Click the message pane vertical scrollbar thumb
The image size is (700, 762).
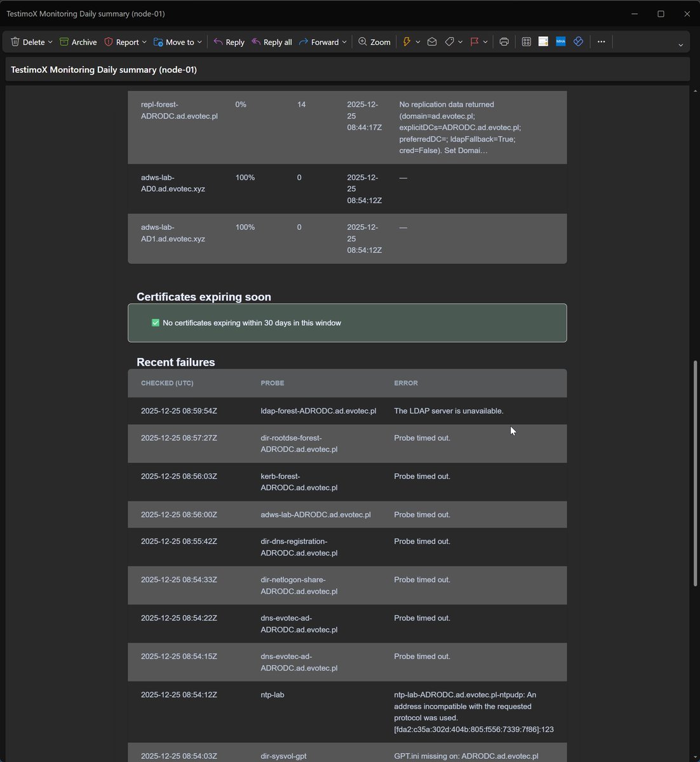click(x=695, y=472)
